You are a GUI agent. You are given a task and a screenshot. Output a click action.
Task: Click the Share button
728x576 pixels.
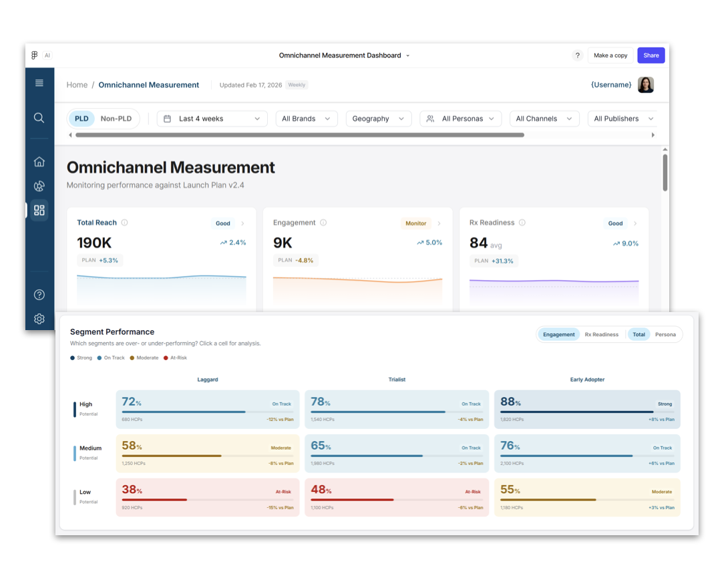(651, 55)
